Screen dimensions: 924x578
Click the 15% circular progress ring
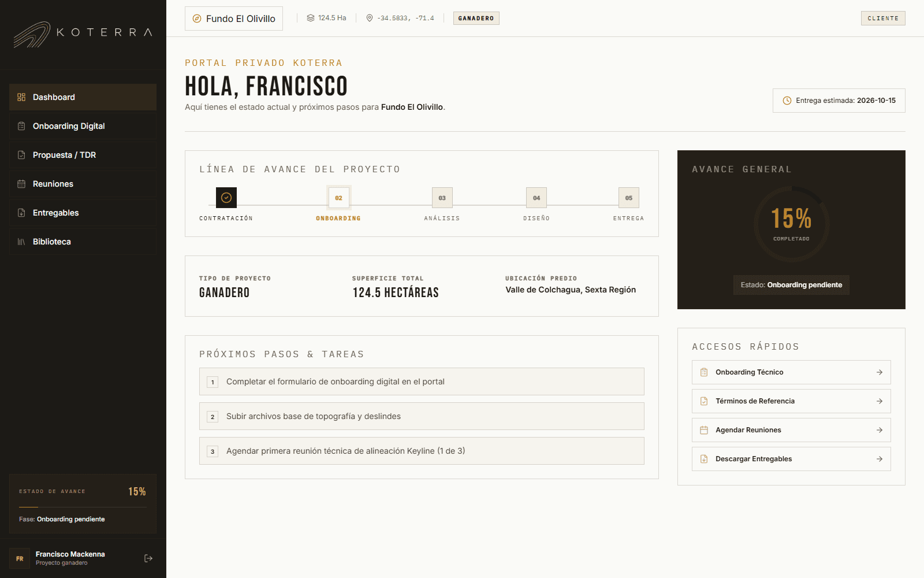[x=791, y=224]
